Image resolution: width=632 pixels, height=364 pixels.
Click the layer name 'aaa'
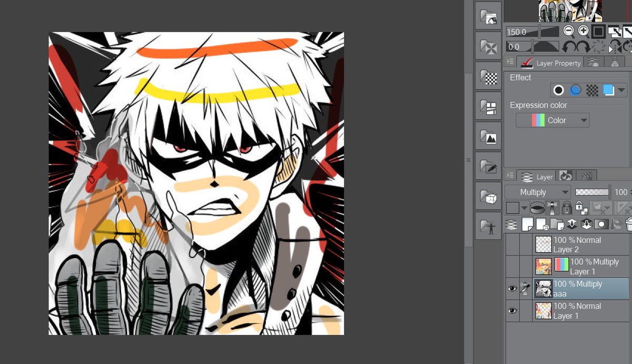click(x=560, y=294)
